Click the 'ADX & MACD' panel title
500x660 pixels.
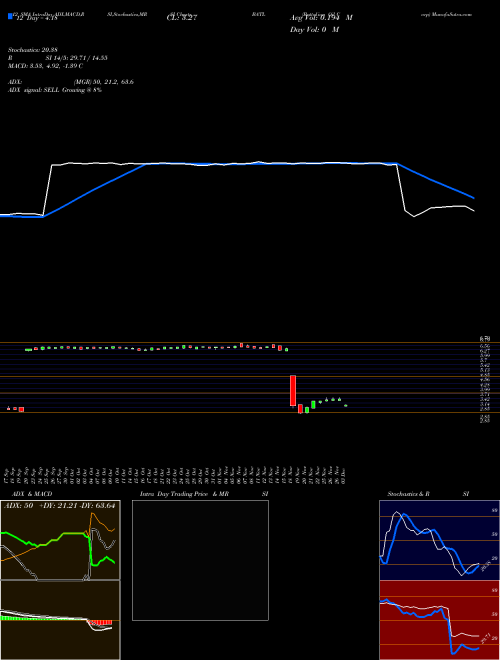(x=32, y=494)
